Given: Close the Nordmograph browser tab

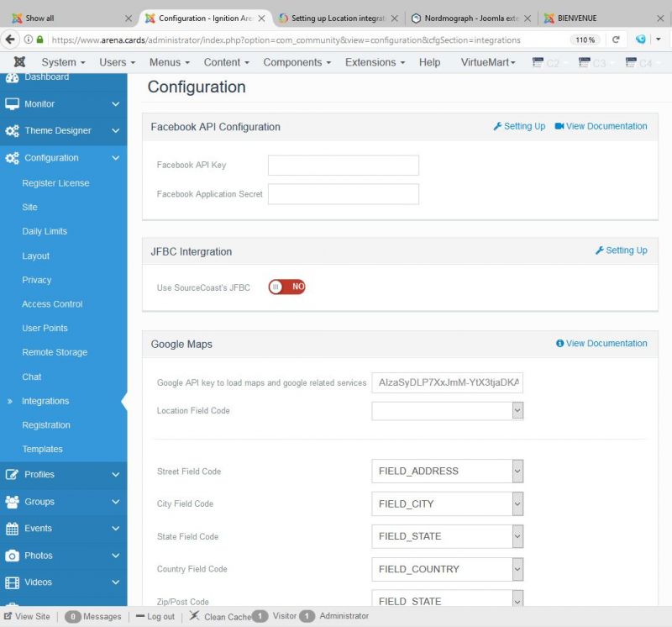Looking at the screenshot, I should pos(528,18).
